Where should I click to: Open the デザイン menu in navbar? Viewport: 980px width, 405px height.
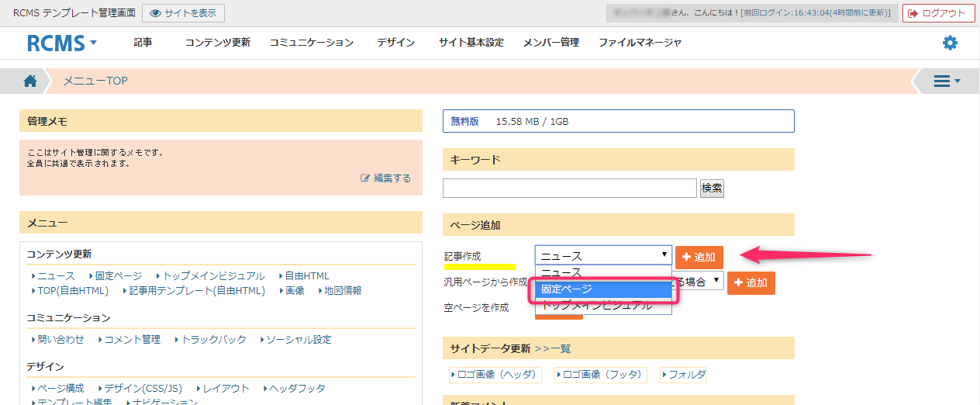pyautogui.click(x=395, y=43)
